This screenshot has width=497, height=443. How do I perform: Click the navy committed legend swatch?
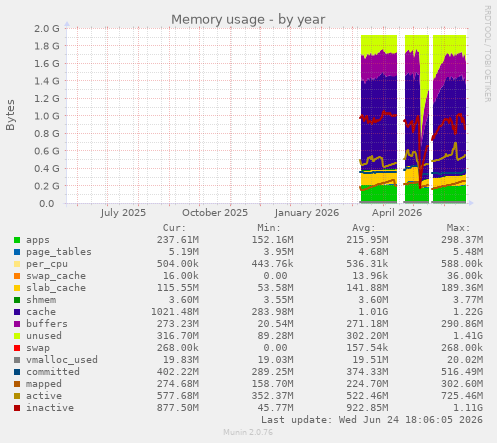click(17, 372)
